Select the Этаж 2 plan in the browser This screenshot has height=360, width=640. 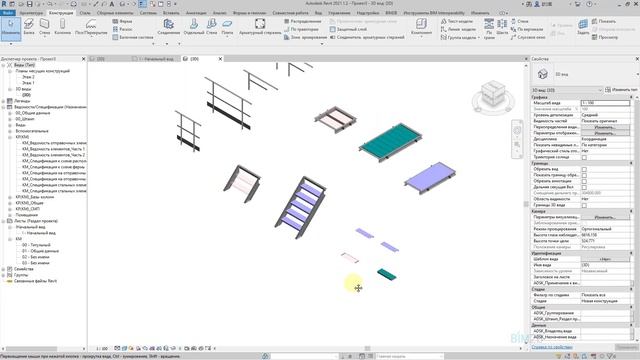point(28,77)
